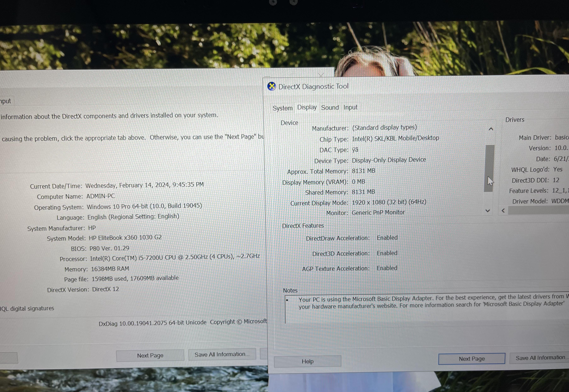Select Computer Name value ADMIN-PC
Screen dimensions: 569x392
point(100,196)
